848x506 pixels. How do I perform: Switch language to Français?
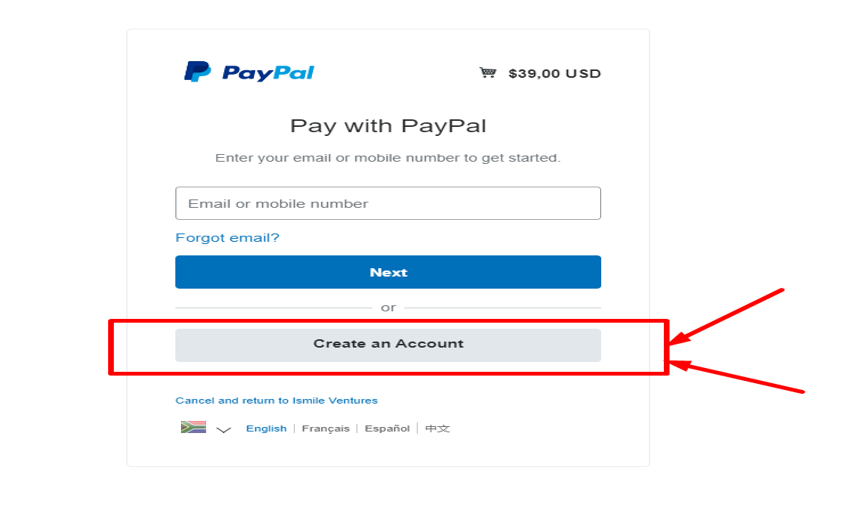pyautogui.click(x=326, y=429)
